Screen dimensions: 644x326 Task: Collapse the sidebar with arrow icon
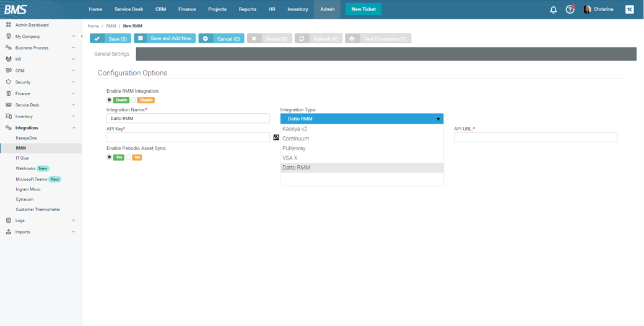click(82, 36)
